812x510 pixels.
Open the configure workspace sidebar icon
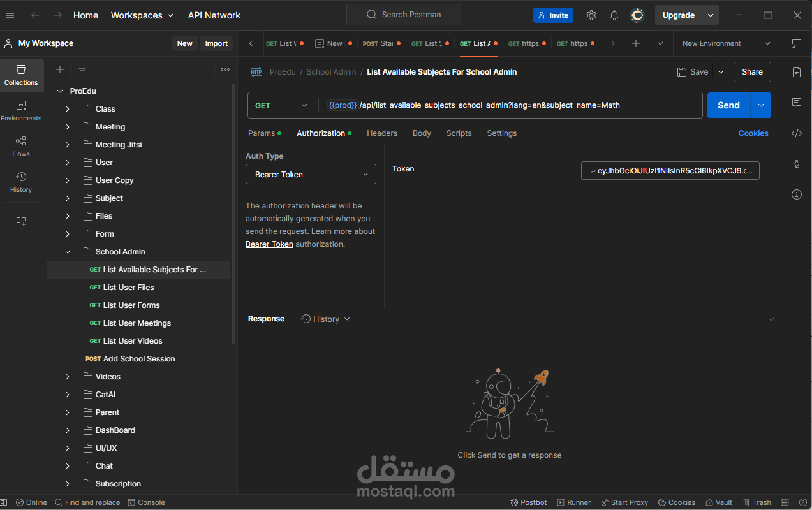21,222
